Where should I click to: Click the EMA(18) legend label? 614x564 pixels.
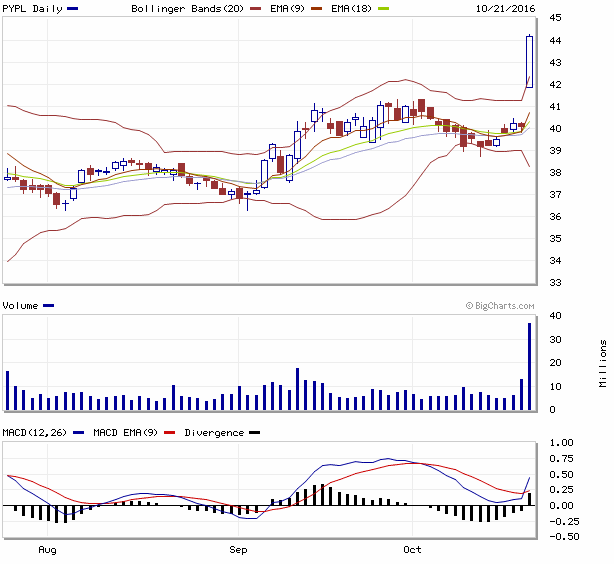click(351, 9)
